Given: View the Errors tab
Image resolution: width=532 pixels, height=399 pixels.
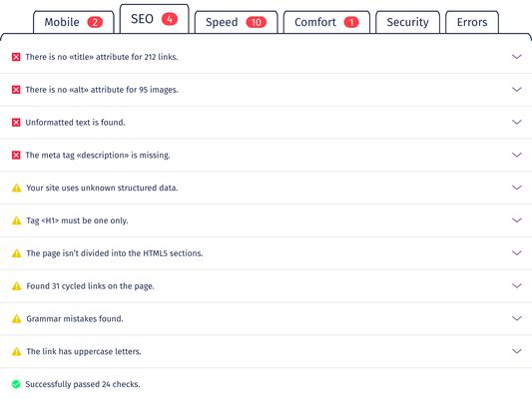Looking at the screenshot, I should point(472,22).
